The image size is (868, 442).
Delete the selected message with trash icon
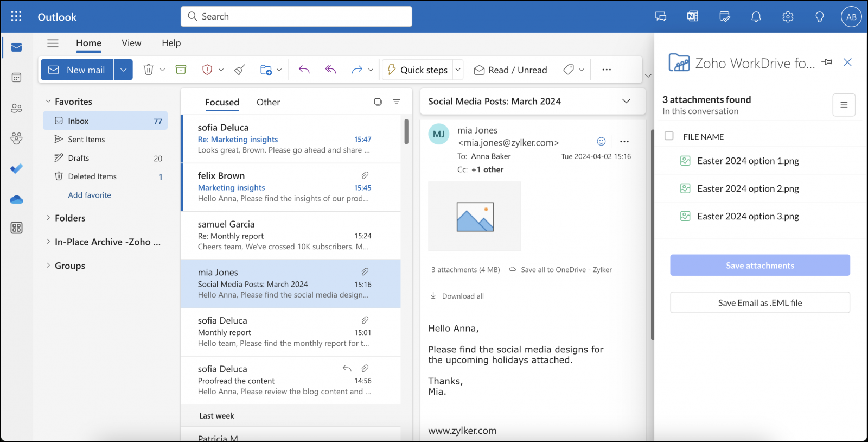coord(148,70)
